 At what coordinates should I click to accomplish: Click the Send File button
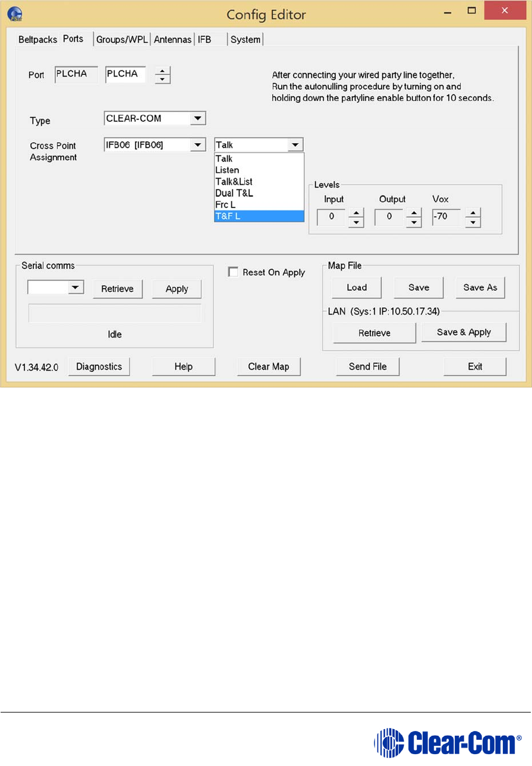[x=368, y=367]
